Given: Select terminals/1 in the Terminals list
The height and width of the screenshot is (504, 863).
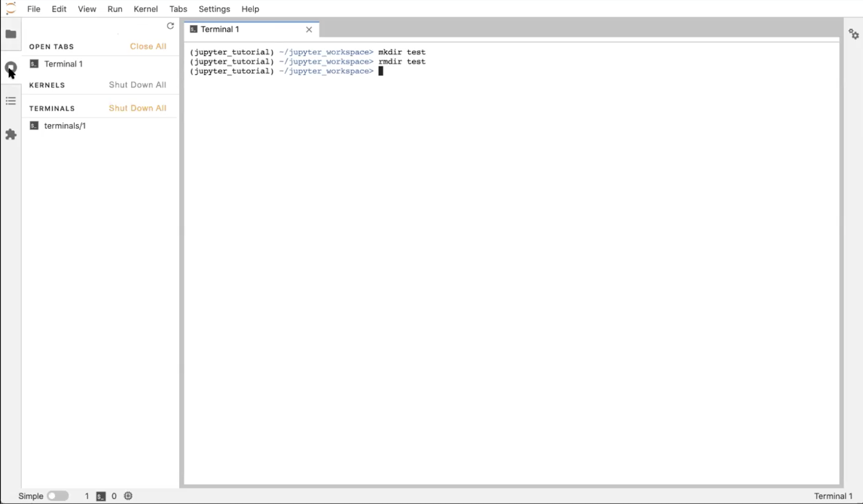Looking at the screenshot, I should [x=65, y=126].
